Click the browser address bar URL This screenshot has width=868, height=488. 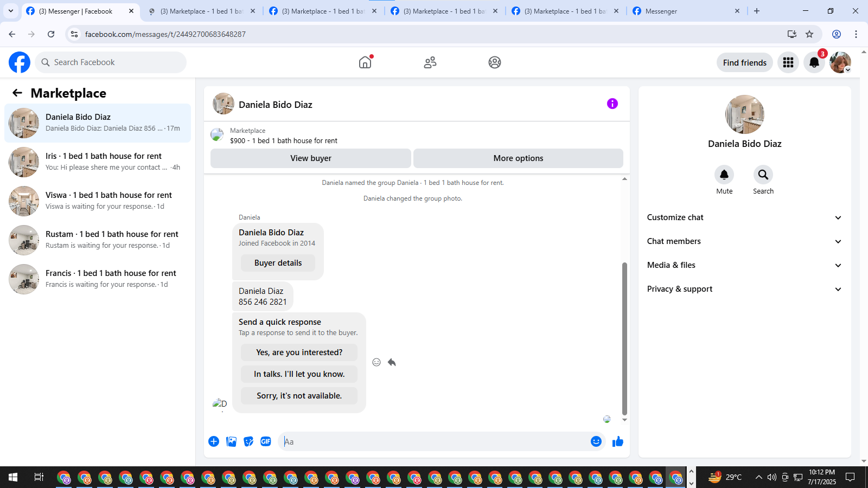(x=165, y=34)
